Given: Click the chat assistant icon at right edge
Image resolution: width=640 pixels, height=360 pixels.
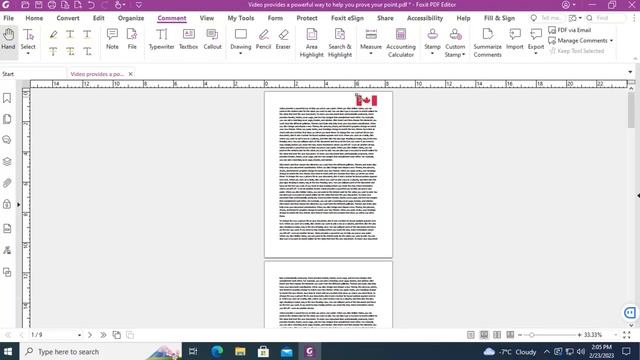Looking at the screenshot, I should click(x=630, y=313).
